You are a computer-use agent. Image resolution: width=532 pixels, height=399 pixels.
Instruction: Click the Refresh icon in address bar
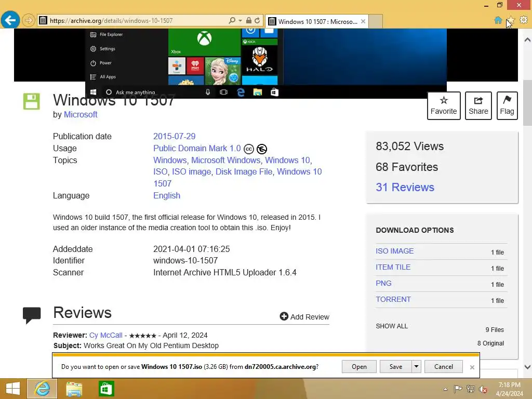[x=257, y=20]
